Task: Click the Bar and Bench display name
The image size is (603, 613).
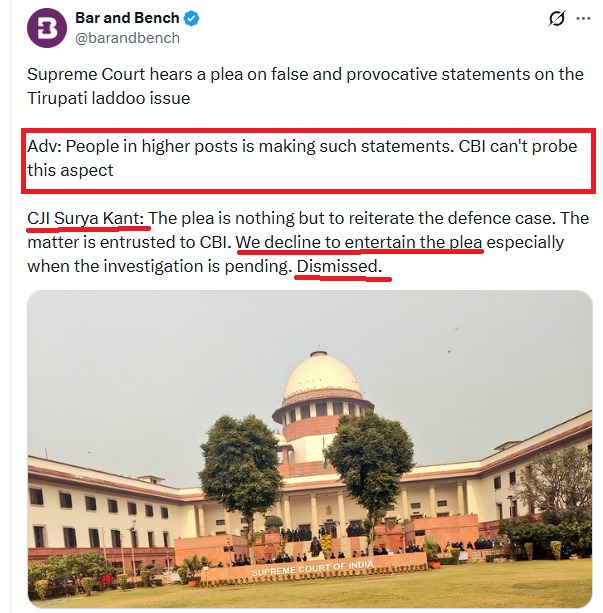Action: click(x=127, y=18)
